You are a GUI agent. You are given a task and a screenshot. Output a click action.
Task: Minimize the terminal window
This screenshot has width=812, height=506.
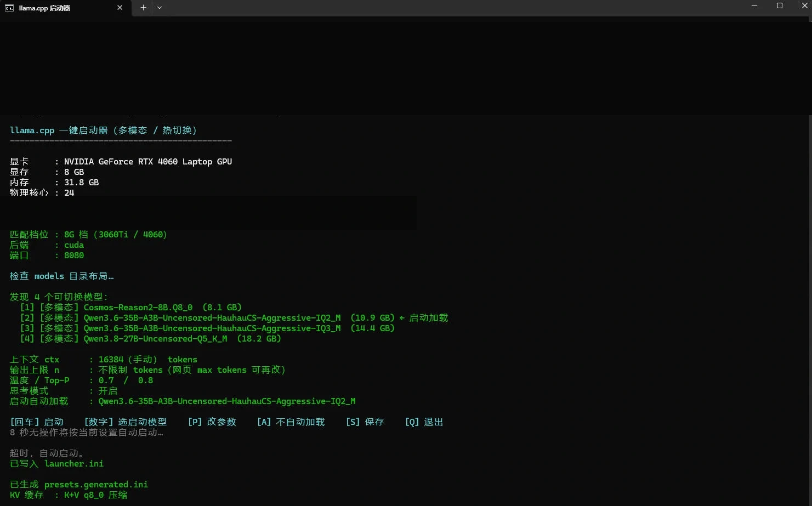(754, 5)
